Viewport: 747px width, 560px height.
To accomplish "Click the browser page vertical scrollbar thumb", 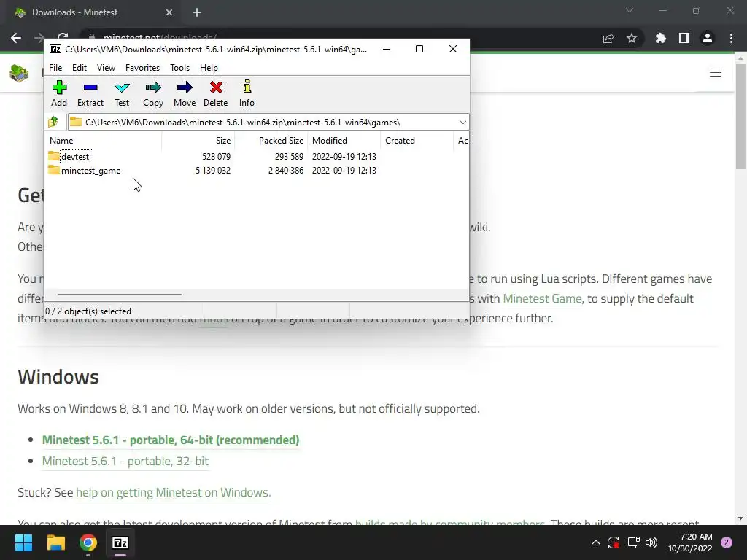I will pos(740,116).
